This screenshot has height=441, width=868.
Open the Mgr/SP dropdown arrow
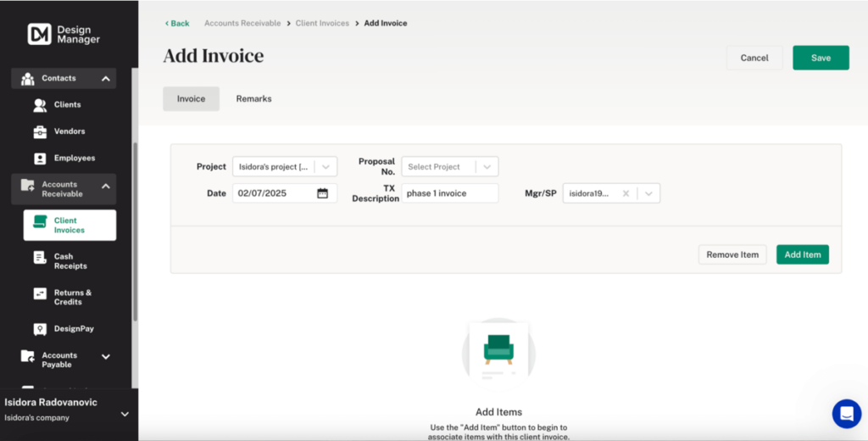click(x=648, y=193)
